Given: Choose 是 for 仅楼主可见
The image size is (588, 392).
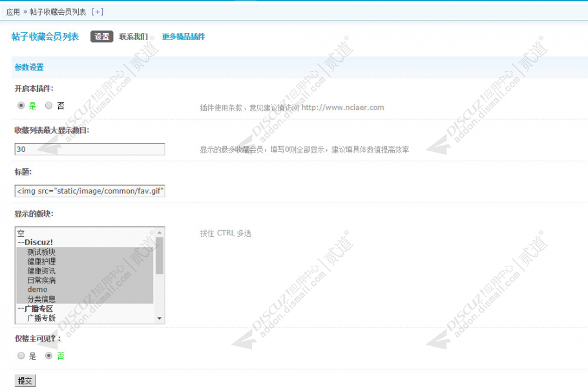Looking at the screenshot, I should click(x=21, y=355).
